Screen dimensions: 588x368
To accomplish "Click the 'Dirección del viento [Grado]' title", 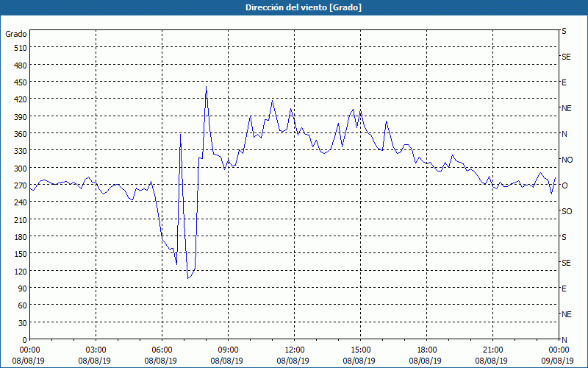I will 304,7.
